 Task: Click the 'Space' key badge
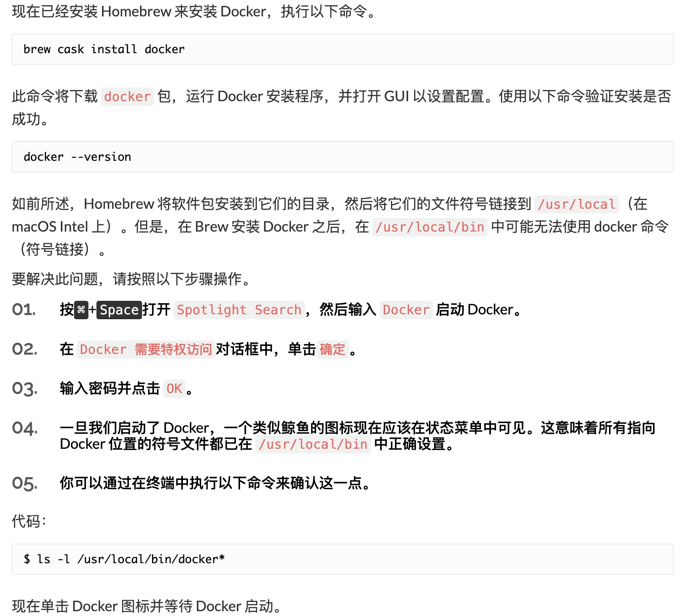click(x=119, y=310)
